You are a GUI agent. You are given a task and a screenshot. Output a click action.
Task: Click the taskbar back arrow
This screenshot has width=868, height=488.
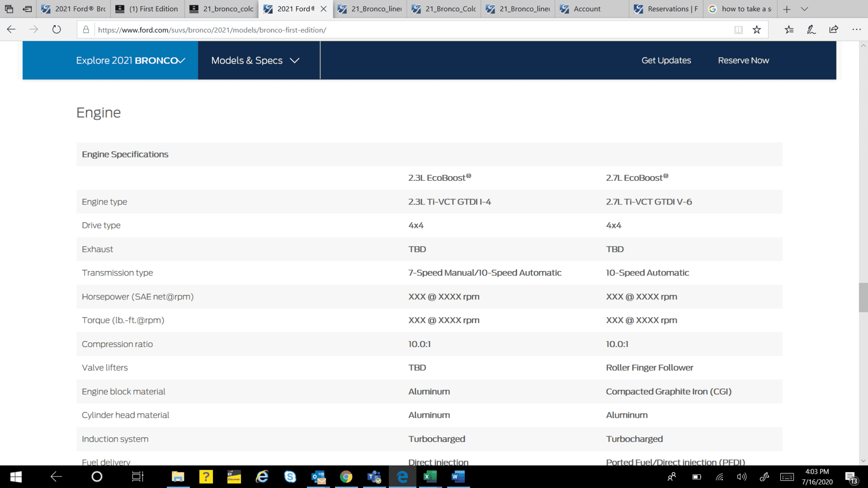[x=56, y=477]
